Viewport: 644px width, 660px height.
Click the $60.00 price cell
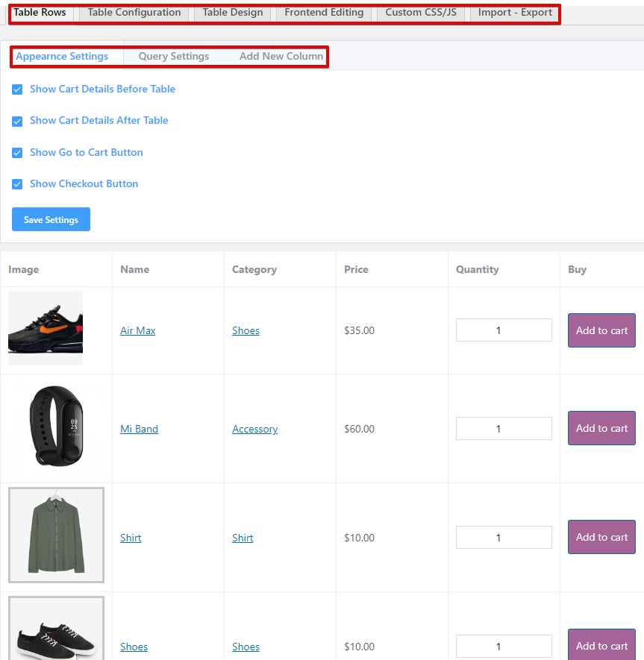coord(359,429)
